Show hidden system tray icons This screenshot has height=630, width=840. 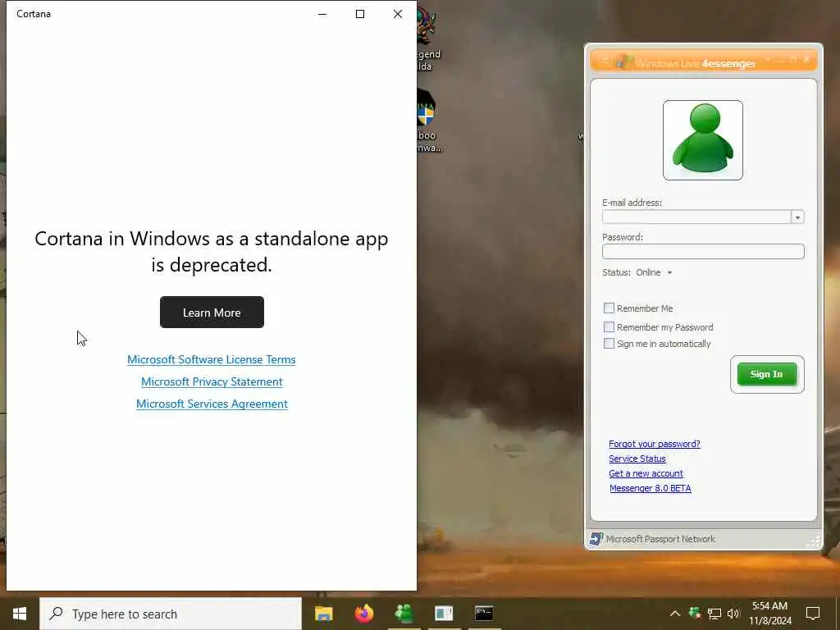click(x=675, y=614)
